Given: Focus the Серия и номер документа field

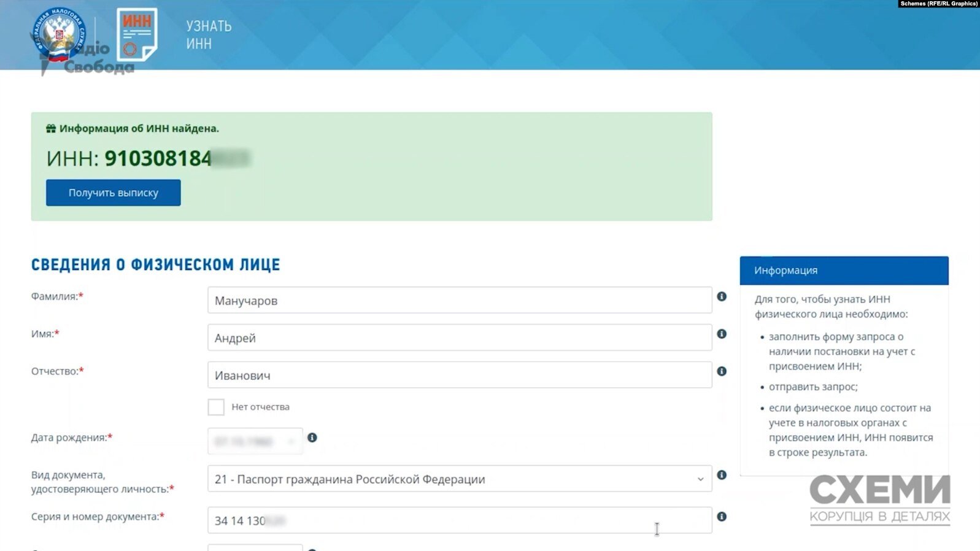Looking at the screenshot, I should pyautogui.click(x=459, y=520).
